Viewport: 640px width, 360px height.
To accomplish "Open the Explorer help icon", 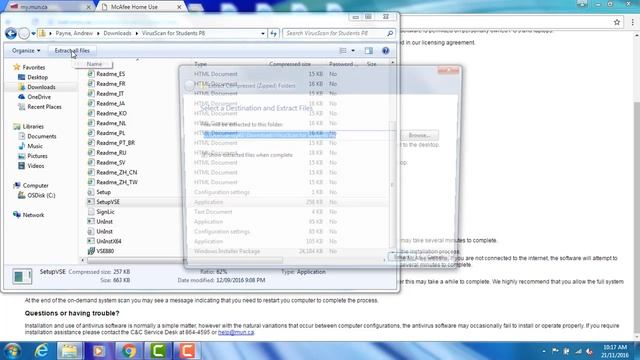I will click(385, 51).
